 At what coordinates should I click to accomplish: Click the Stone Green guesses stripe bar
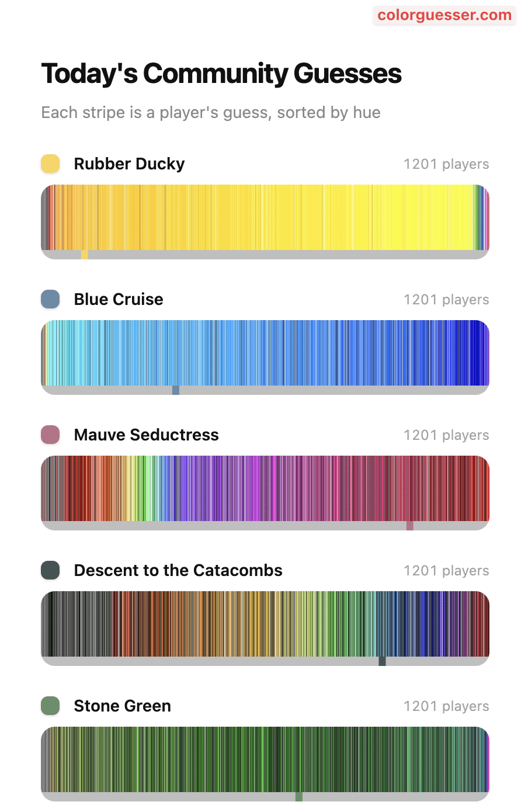point(265,759)
